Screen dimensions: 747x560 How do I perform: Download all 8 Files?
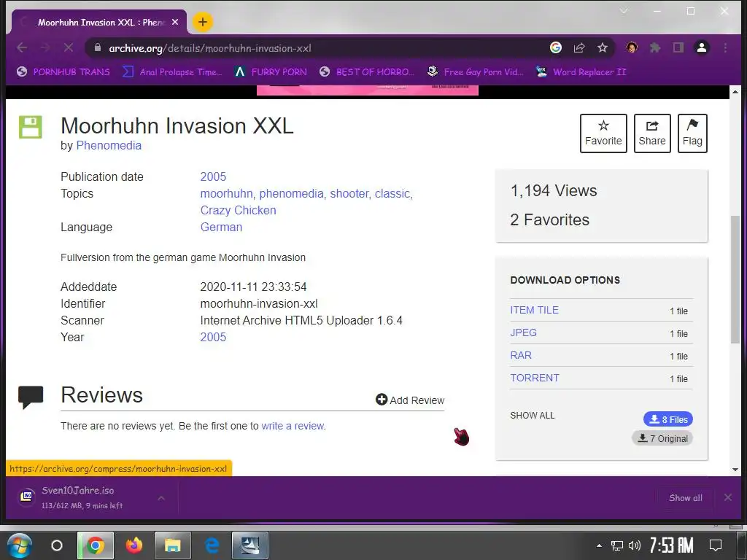(x=668, y=419)
